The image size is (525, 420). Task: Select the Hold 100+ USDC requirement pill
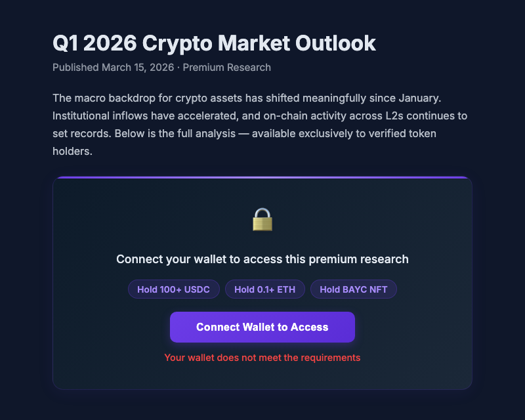pyautogui.click(x=173, y=289)
